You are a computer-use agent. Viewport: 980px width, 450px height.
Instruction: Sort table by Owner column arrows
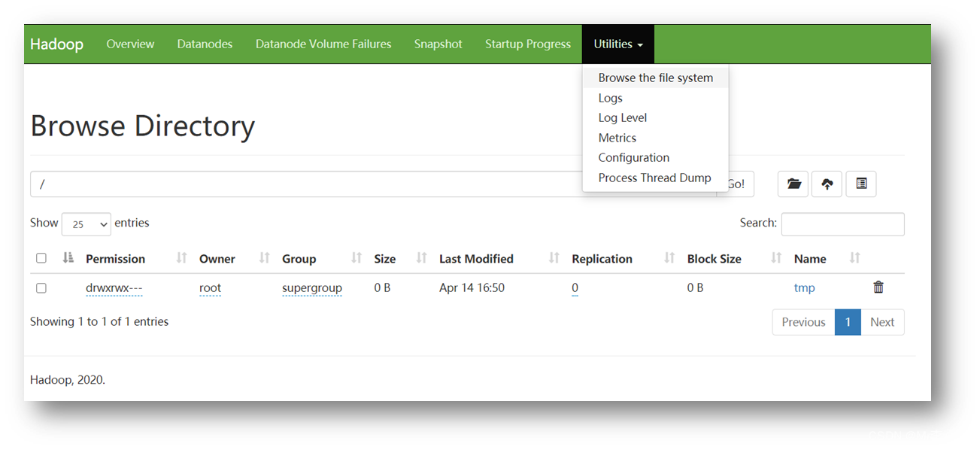coord(264,258)
